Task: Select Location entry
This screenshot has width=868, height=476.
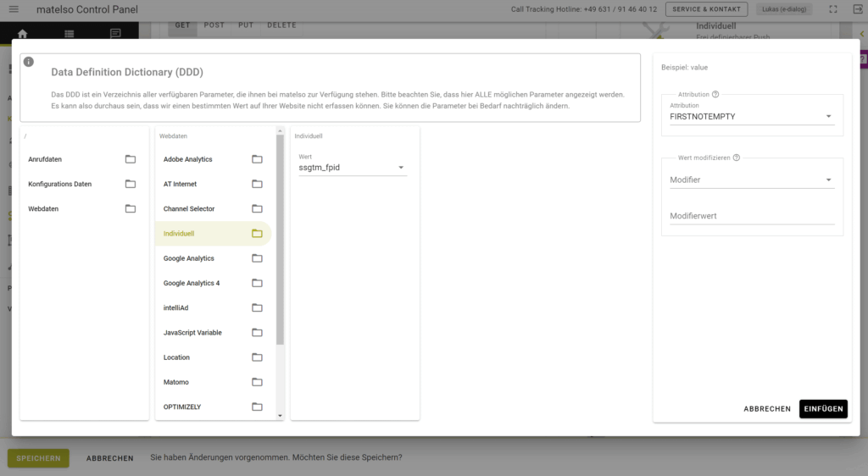Action: pos(213,357)
